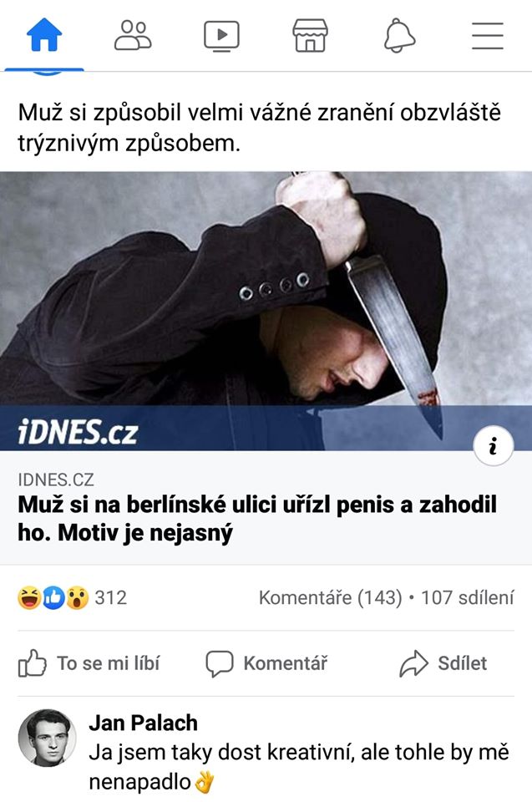Open the Home feed tab

[44, 35]
